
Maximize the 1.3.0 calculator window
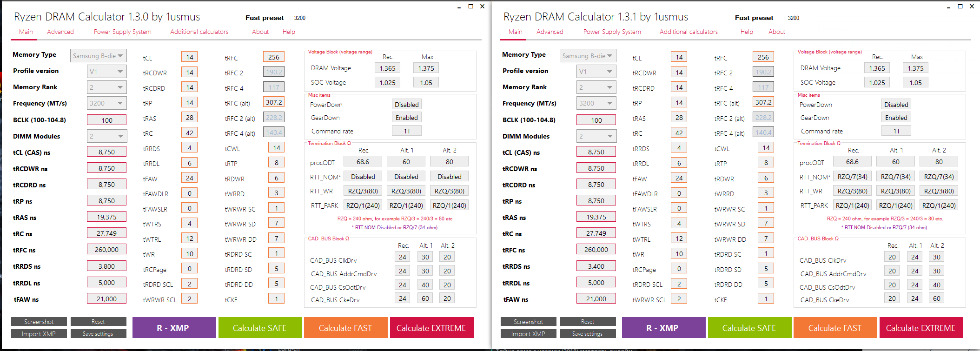(x=470, y=7)
